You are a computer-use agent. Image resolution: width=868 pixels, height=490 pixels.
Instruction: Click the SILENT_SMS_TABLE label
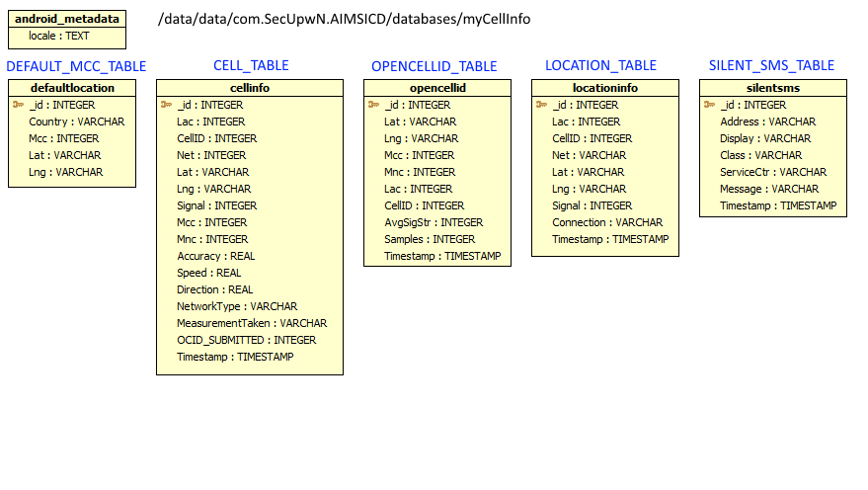pos(771,65)
